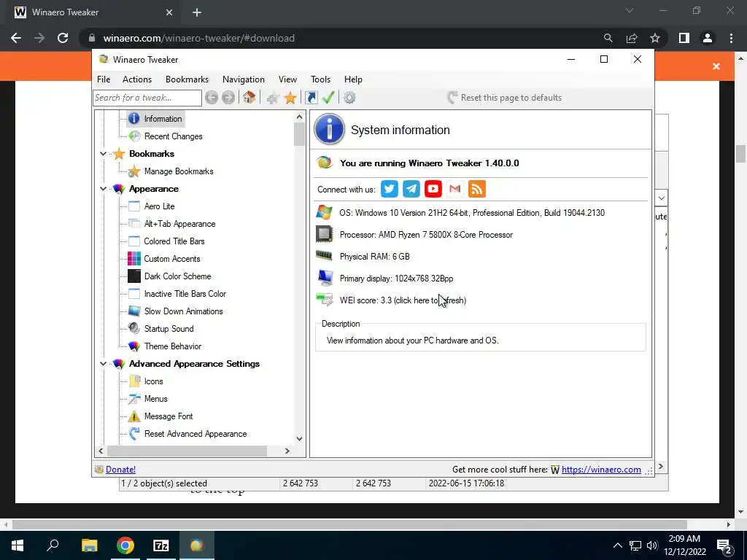Image resolution: width=747 pixels, height=560 pixels.
Task: Click the Custom Accents colorful icon in tree
Action: click(134, 259)
